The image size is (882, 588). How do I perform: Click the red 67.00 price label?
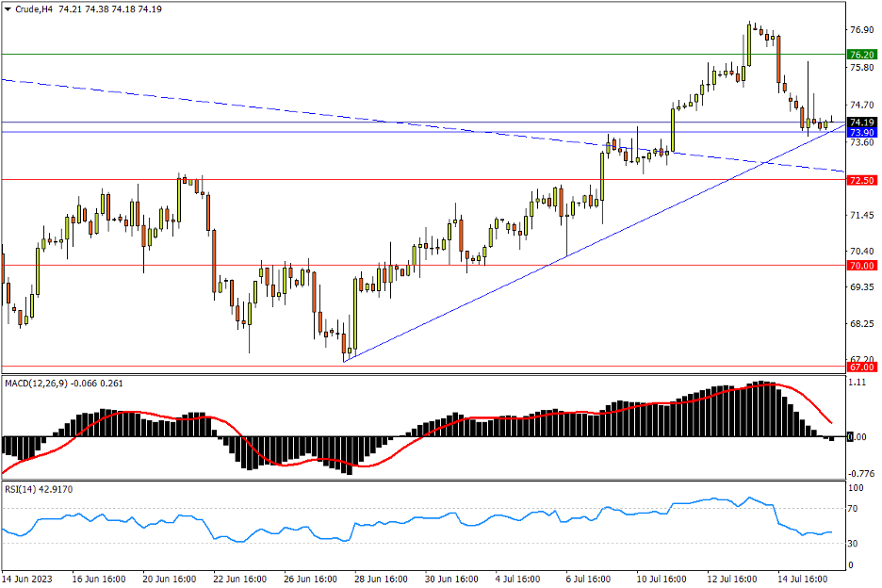point(861,367)
